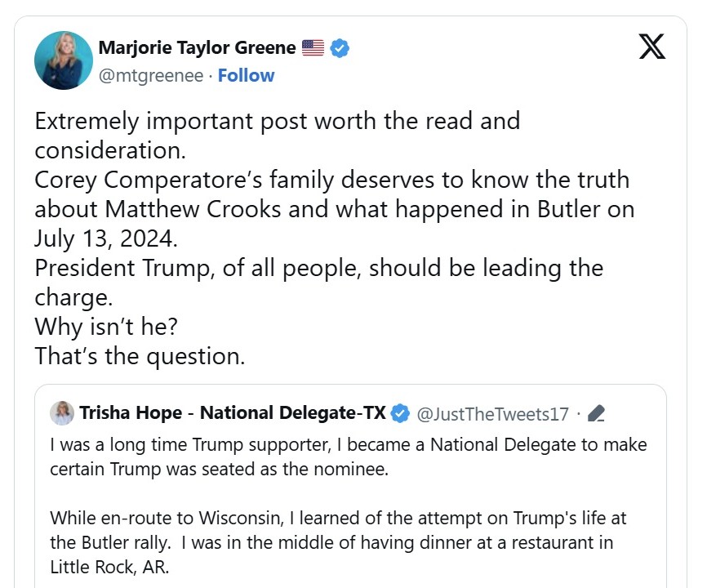707x588 pixels.
Task: Click the verified checkmark next to Trisha Hope
Action: pyautogui.click(x=399, y=413)
